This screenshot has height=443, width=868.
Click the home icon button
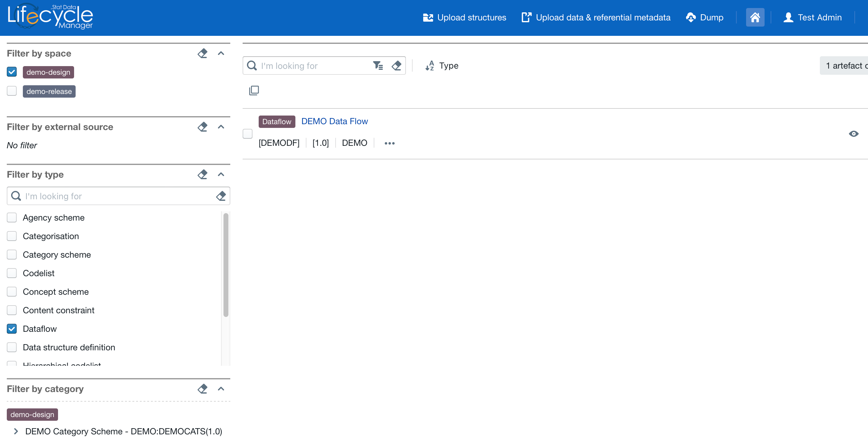click(755, 17)
